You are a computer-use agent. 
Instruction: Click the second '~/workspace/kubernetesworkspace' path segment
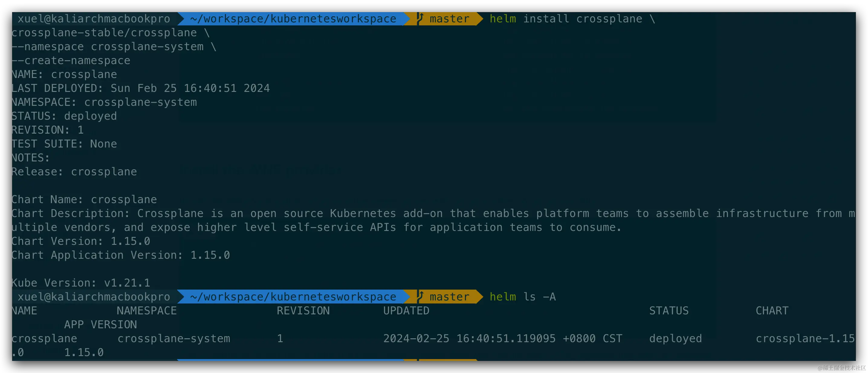pyautogui.click(x=293, y=297)
